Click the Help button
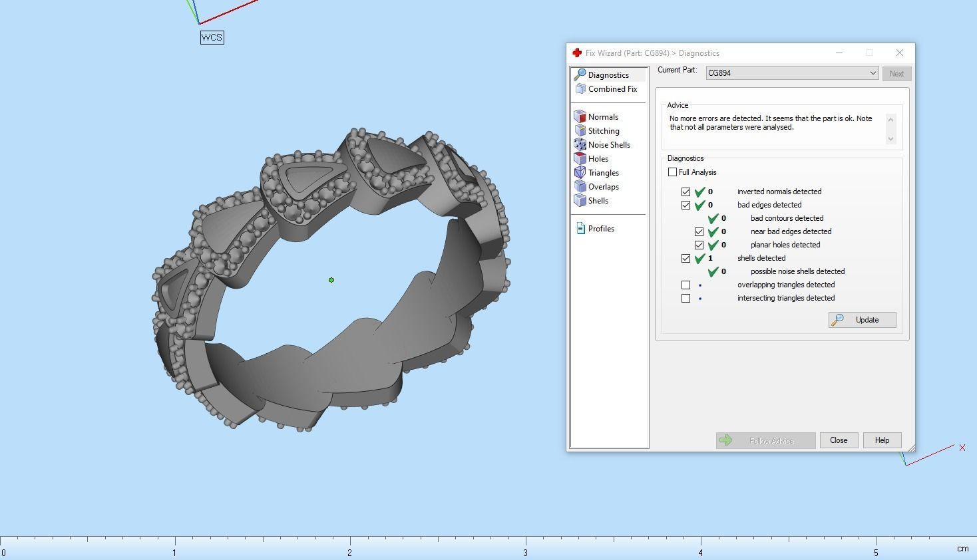This screenshot has height=560, width=977. (x=881, y=440)
